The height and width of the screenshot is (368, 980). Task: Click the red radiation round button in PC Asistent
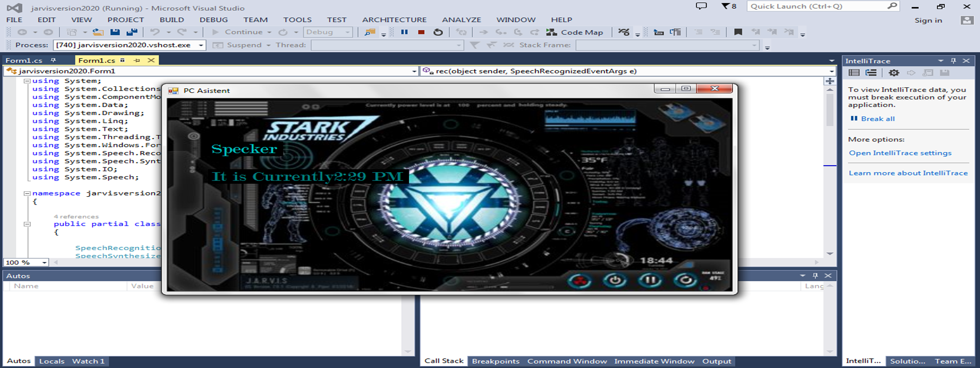580,280
